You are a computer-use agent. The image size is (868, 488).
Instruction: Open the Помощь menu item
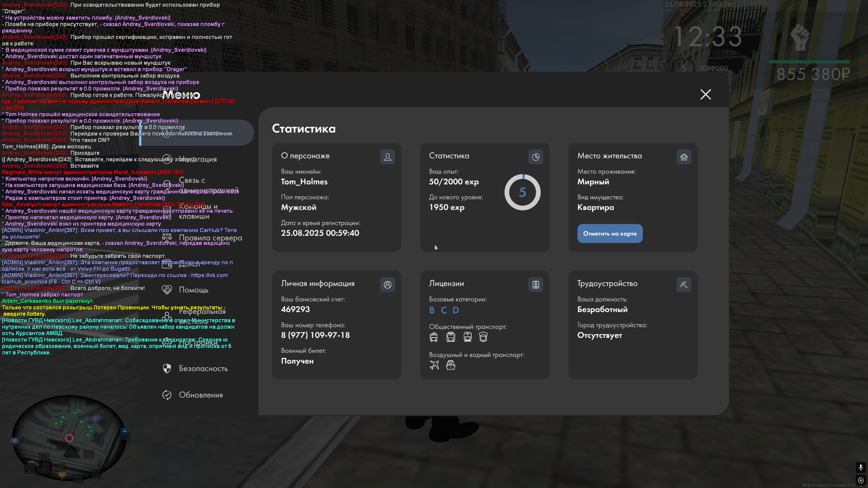[193, 290]
